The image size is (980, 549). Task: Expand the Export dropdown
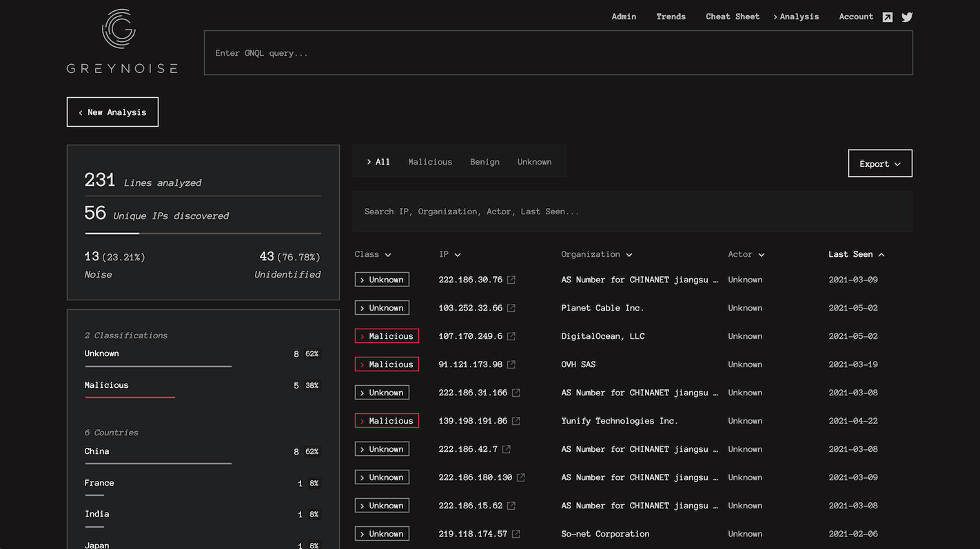[879, 164]
